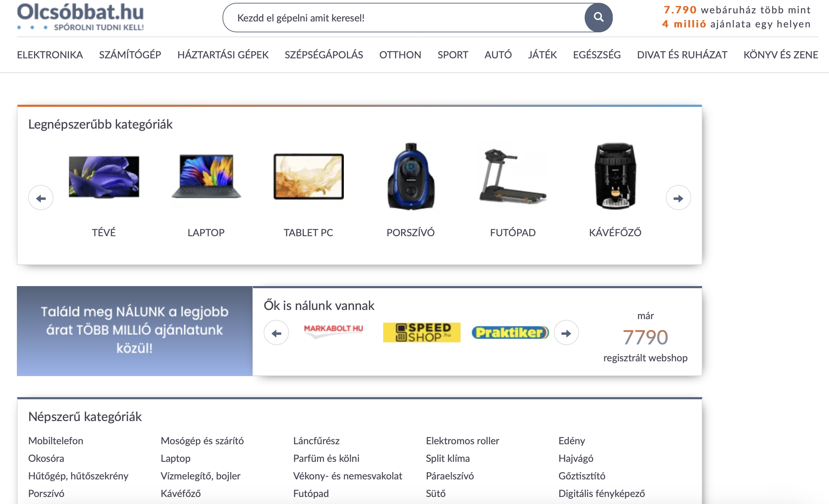Viewport: 829px width, 504px height.
Task: Open the ELEKTRONIKA menu
Action: coord(50,55)
